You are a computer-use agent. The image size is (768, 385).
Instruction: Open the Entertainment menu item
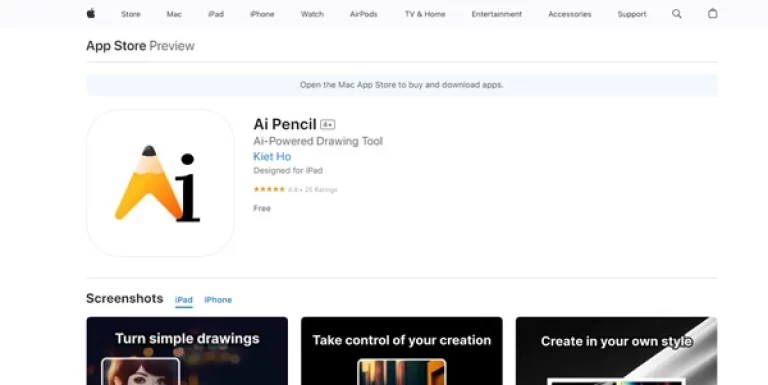point(497,14)
